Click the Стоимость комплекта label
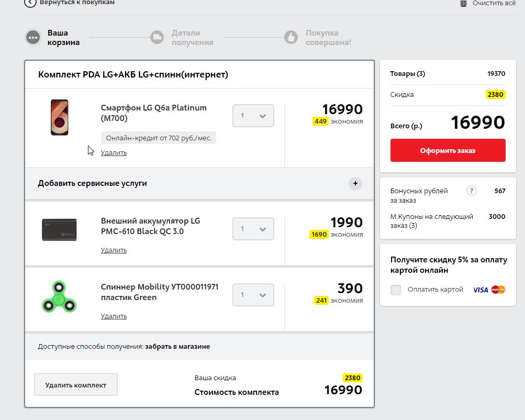Screen dimensions: 525x420 click(237, 392)
